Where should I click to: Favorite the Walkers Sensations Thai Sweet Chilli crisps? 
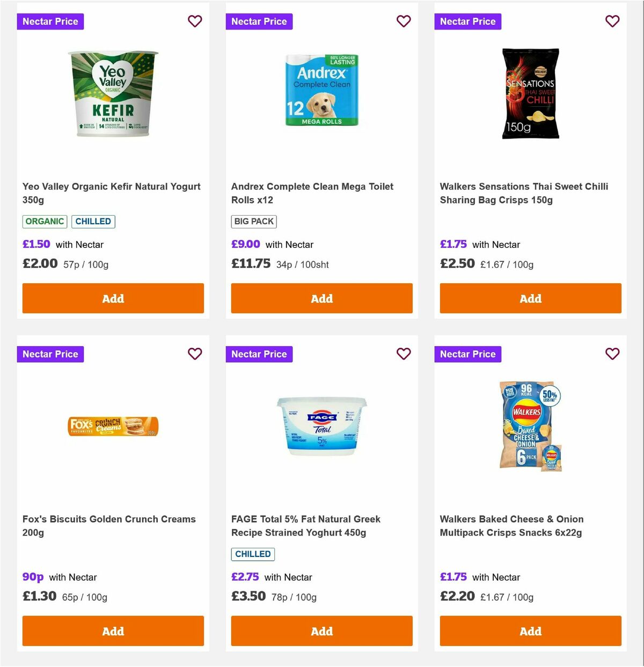[612, 21]
